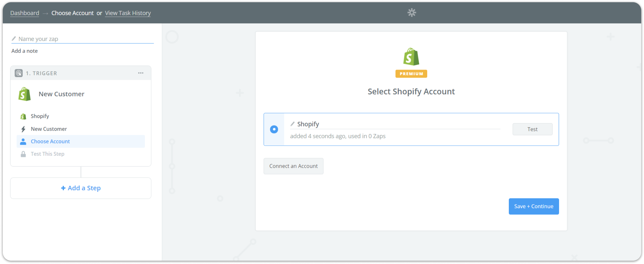Viewport: 644px width, 264px height.
Task: Select the Shopify account radio button
Action: [x=274, y=129]
